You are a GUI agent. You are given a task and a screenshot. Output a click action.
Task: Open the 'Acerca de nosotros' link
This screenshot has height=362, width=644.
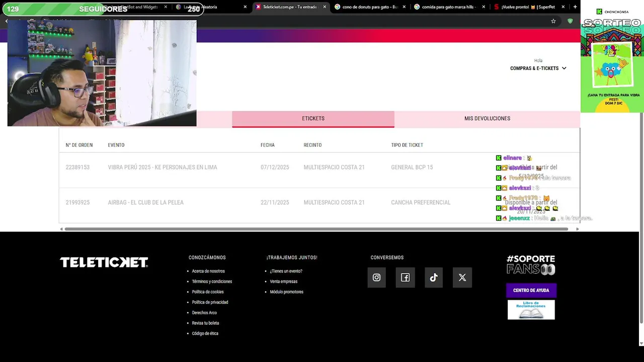pyautogui.click(x=208, y=271)
